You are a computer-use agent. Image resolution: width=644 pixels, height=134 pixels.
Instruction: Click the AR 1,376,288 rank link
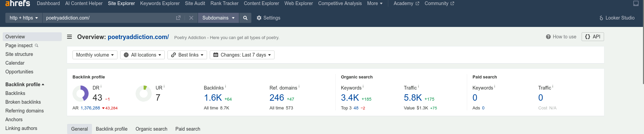tap(90, 108)
